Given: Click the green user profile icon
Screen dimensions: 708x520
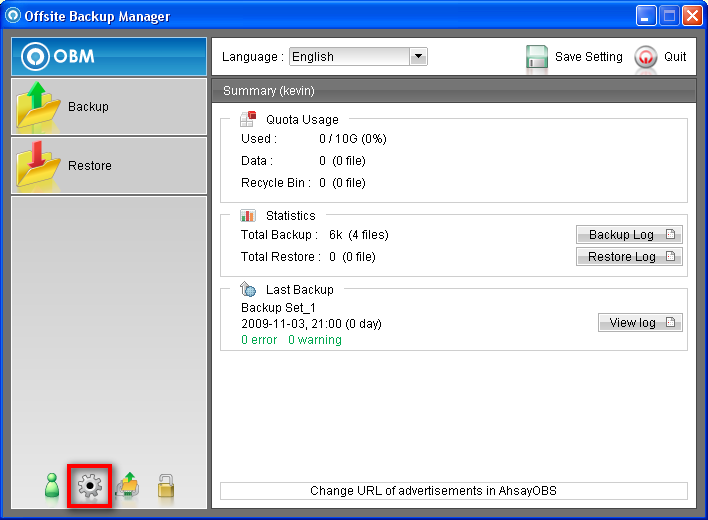Looking at the screenshot, I should tap(53, 486).
